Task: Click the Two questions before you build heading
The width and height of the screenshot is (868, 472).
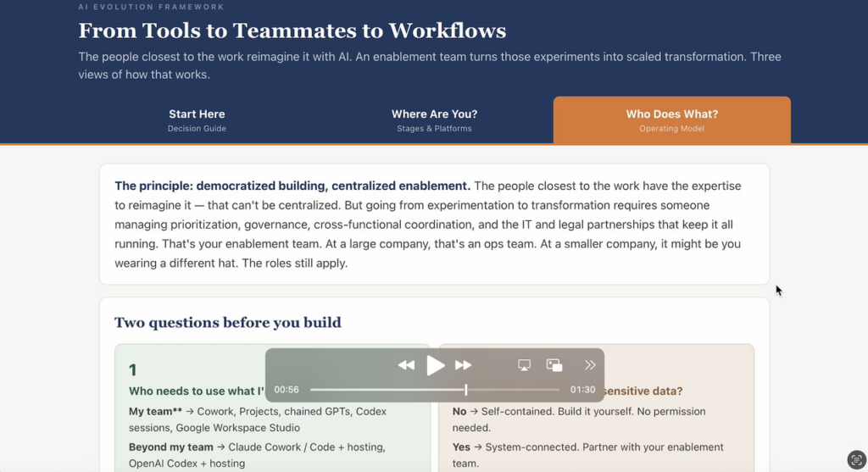Action: pyautogui.click(x=227, y=323)
